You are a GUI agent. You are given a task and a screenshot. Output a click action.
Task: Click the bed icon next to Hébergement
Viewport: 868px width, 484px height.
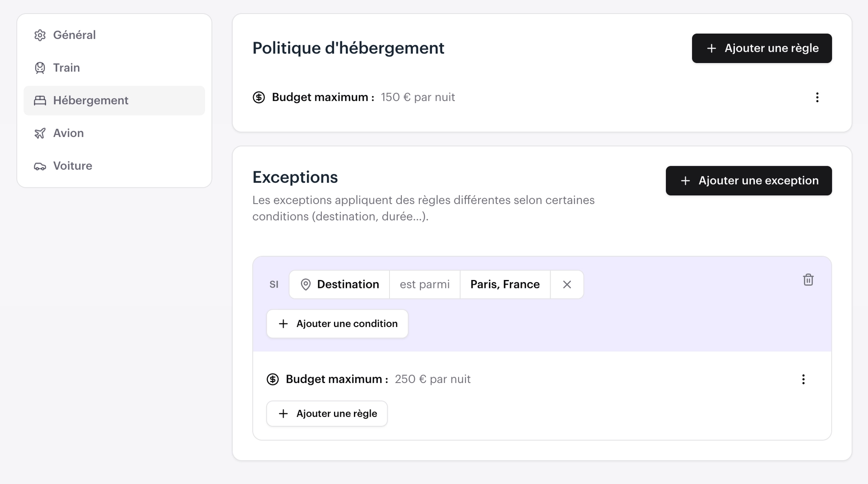[40, 101]
